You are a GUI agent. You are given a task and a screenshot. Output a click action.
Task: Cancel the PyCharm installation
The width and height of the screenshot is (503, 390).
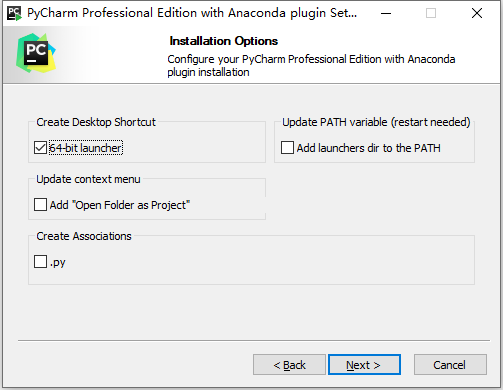coord(450,365)
